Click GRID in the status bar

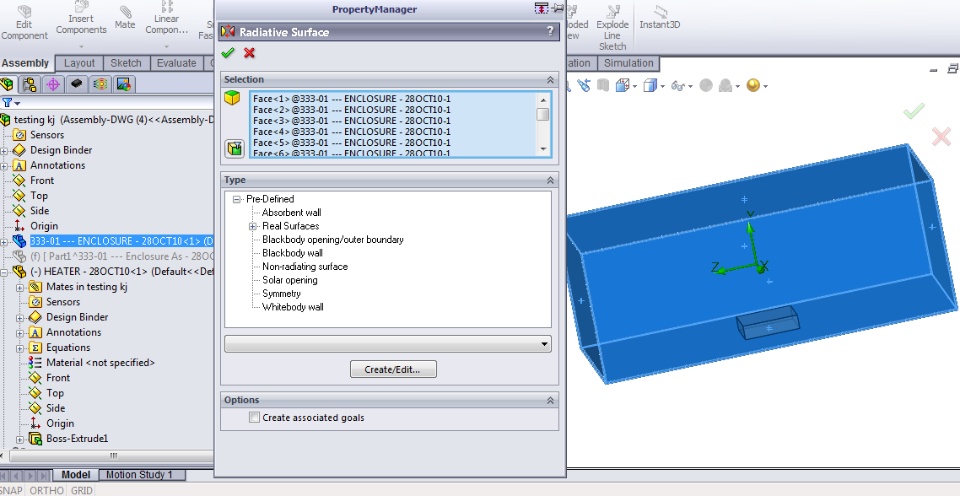tap(81, 490)
